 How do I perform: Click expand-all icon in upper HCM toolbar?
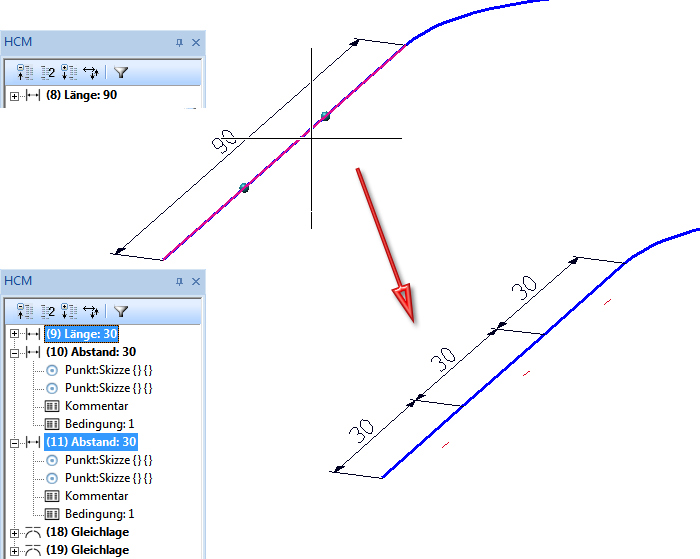(x=69, y=72)
